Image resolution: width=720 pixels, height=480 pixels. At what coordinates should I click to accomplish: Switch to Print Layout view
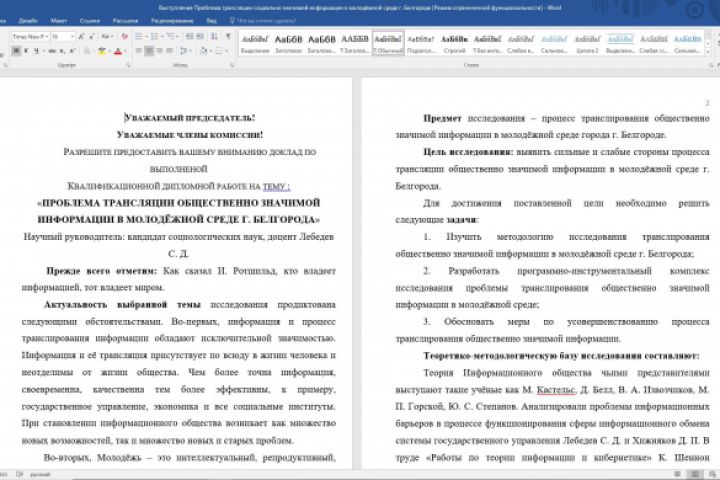coord(695,474)
